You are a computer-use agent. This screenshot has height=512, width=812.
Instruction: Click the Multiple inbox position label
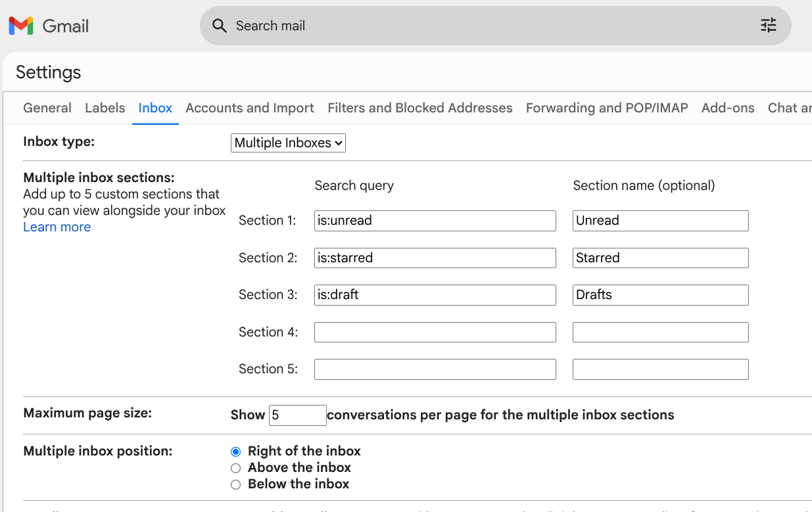98,451
